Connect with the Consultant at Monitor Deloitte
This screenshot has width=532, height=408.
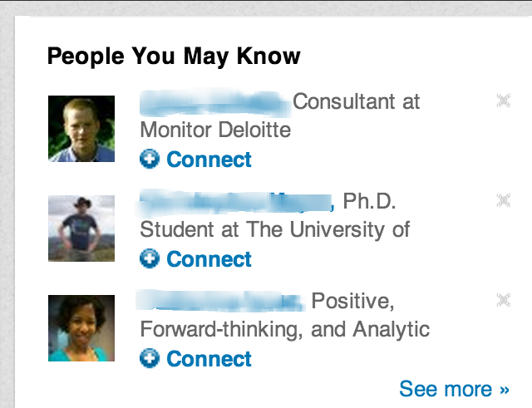click(209, 160)
